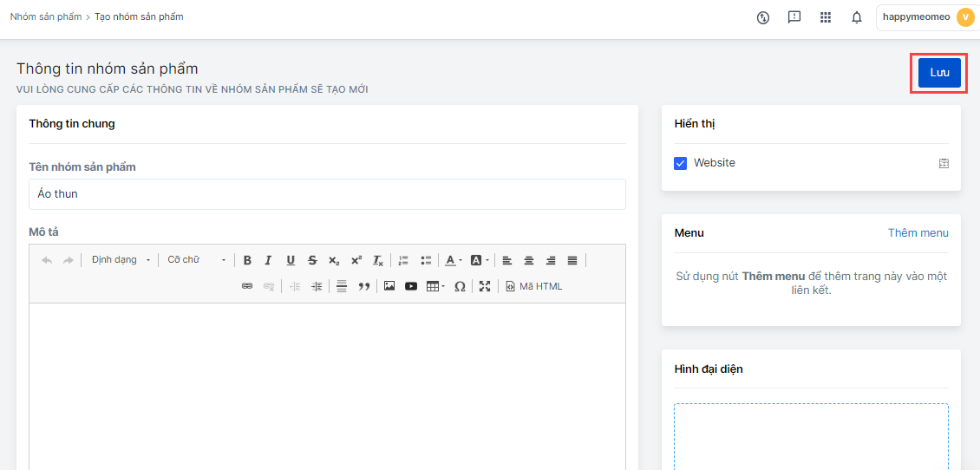Uncheck the Website display checkbox
The height and width of the screenshot is (470, 980).
click(x=681, y=163)
